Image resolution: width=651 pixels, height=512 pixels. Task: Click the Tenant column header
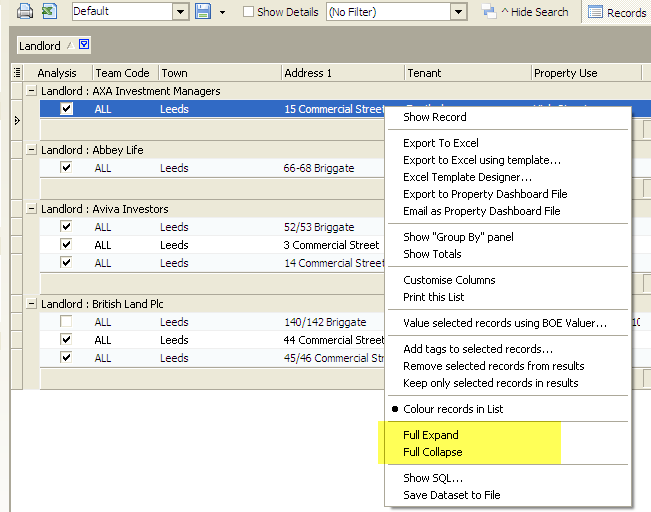[x=467, y=73]
